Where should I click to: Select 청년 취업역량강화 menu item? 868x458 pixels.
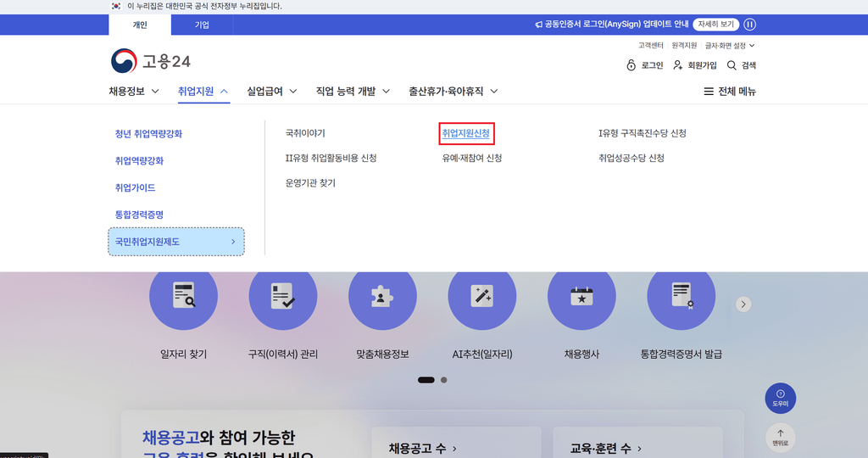click(x=148, y=133)
